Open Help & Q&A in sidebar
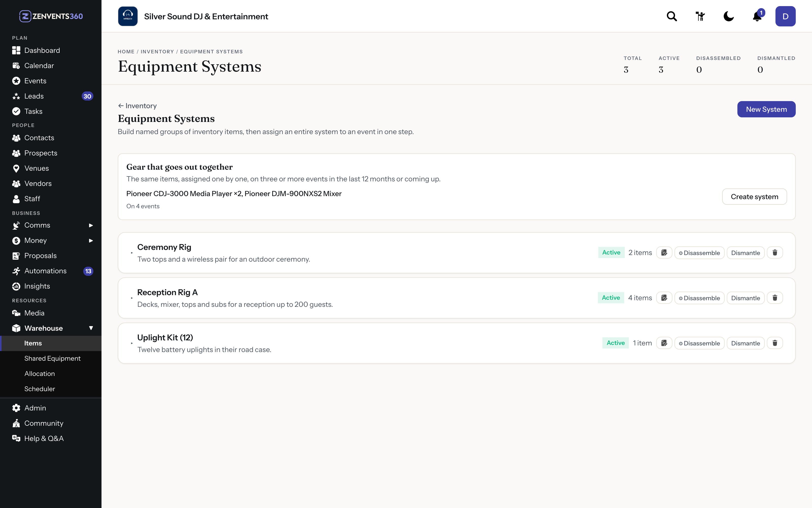 [51, 438]
